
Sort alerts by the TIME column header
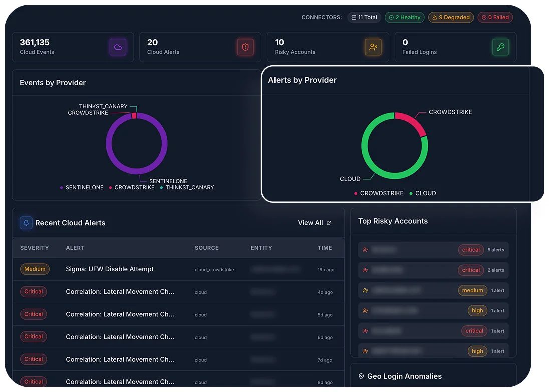coord(325,248)
